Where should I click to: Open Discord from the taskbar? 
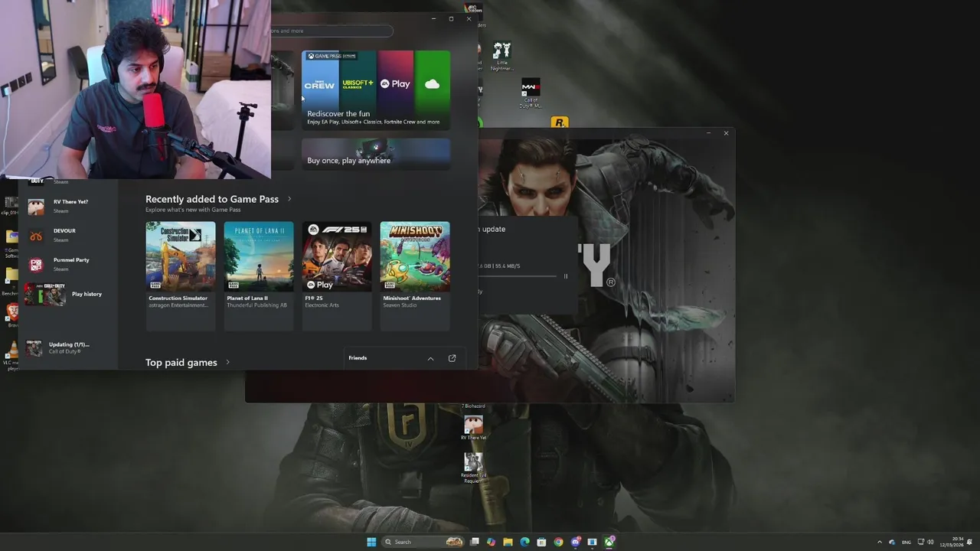point(575,542)
